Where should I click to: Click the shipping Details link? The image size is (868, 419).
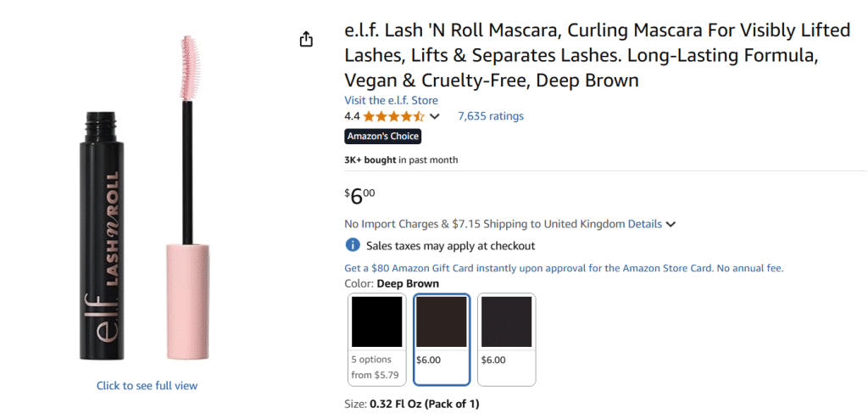[644, 224]
